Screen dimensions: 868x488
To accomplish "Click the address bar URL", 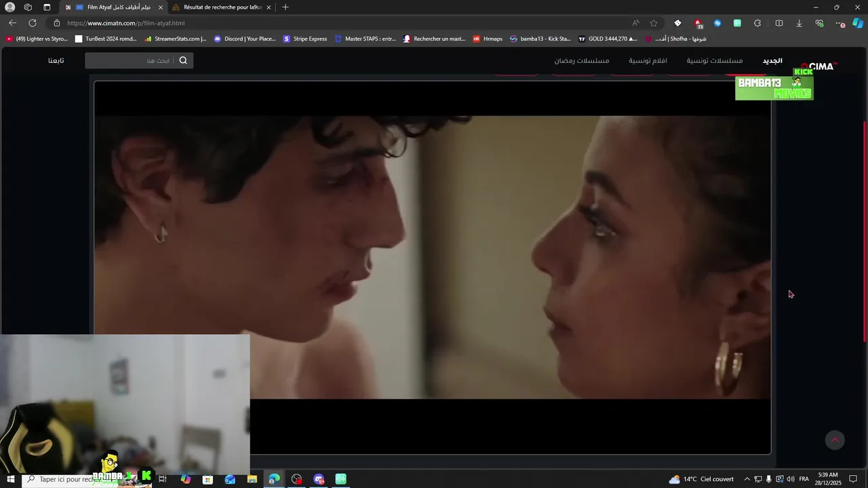I will point(126,23).
